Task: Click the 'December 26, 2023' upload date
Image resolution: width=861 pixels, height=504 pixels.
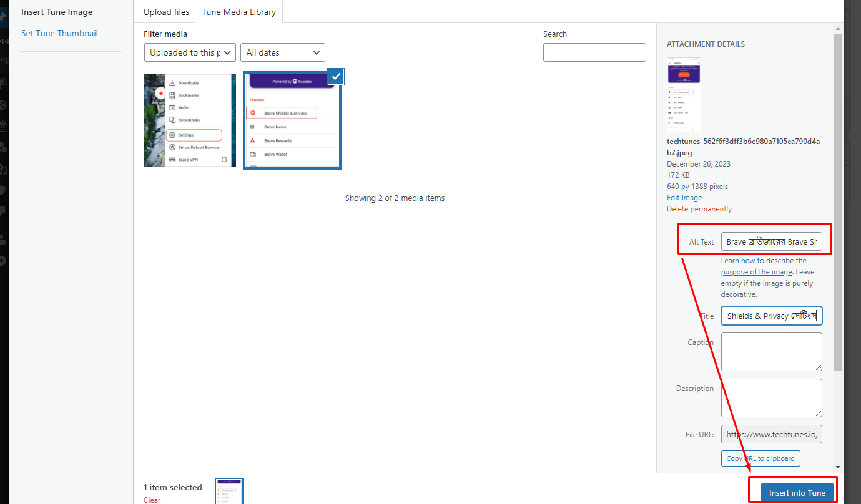Action: pos(699,164)
